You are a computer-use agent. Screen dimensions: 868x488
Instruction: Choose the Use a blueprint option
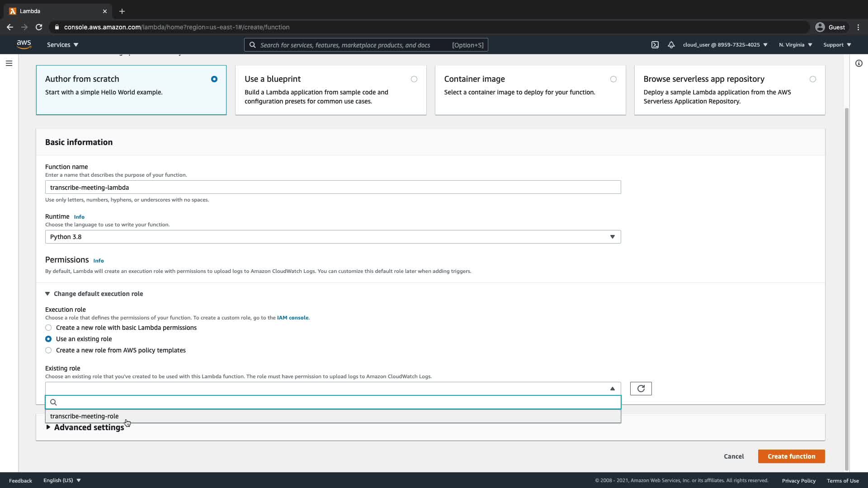point(414,79)
